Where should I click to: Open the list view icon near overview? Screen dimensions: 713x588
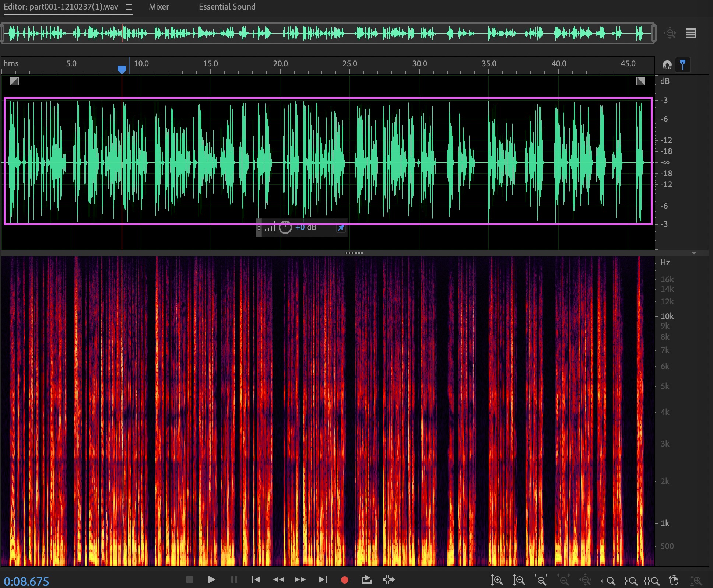(691, 33)
